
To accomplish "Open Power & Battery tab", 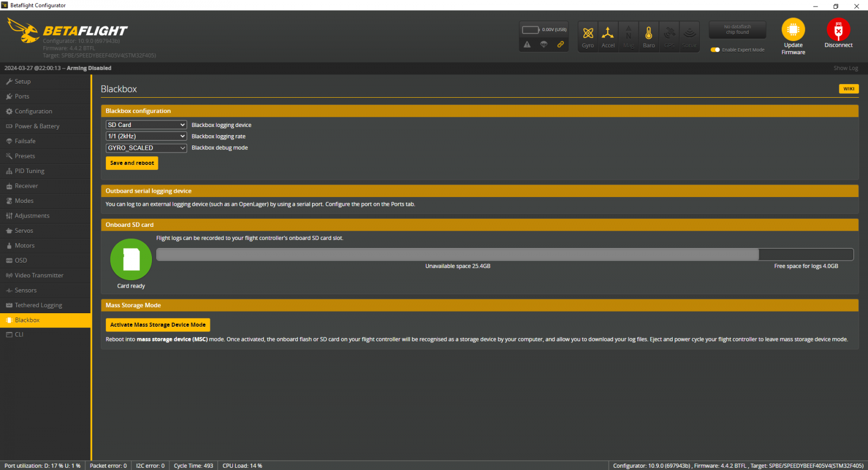I will [45, 126].
